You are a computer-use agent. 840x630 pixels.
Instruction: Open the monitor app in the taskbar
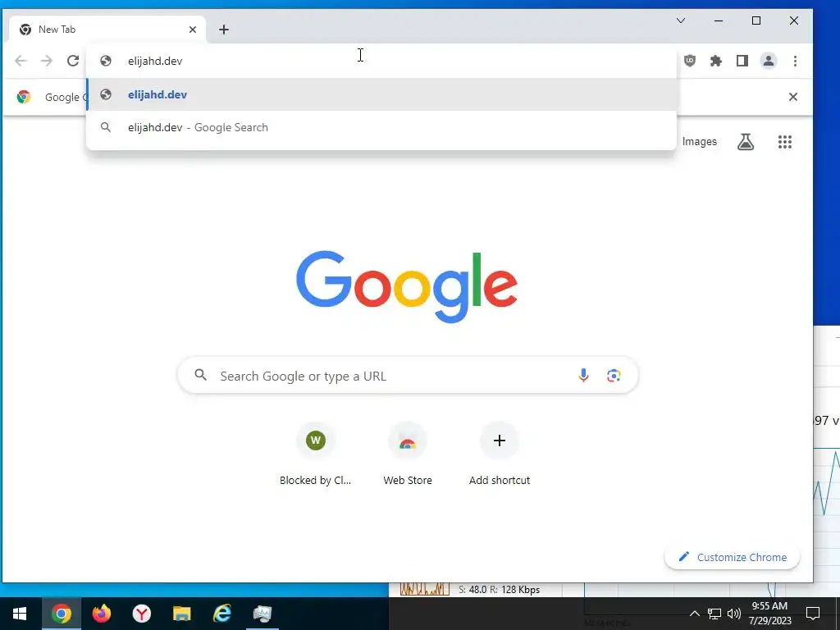point(262,614)
